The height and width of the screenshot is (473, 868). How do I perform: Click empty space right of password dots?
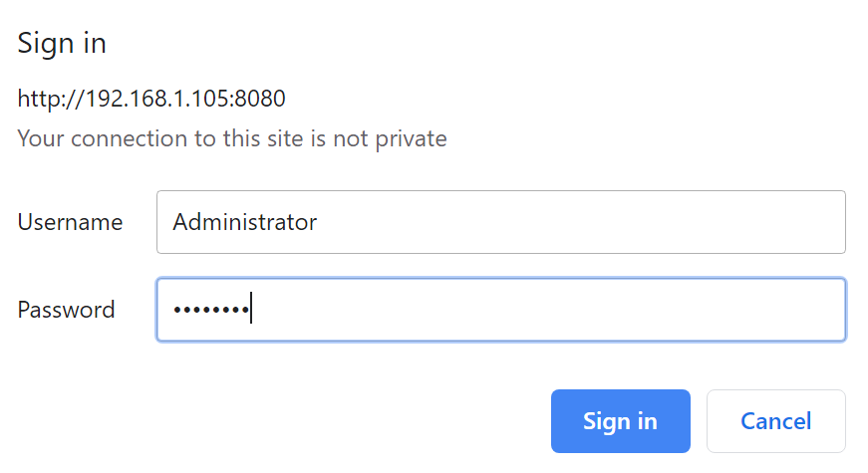coord(548,310)
